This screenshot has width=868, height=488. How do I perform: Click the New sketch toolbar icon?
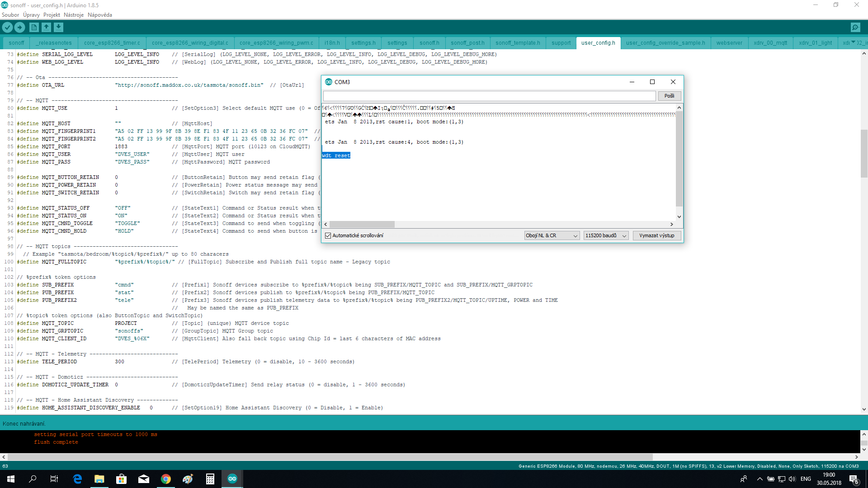click(34, 28)
